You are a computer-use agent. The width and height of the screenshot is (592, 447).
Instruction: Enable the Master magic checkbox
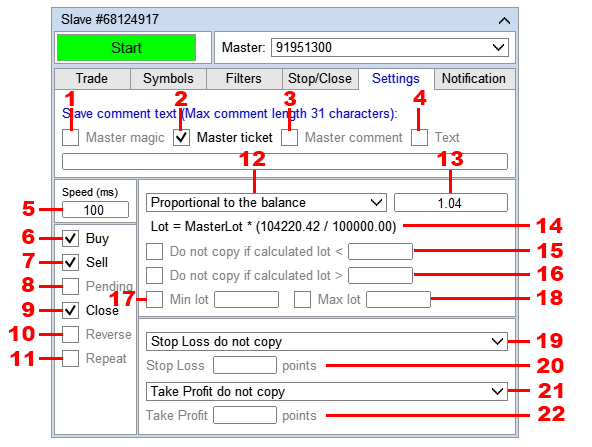click(71, 137)
